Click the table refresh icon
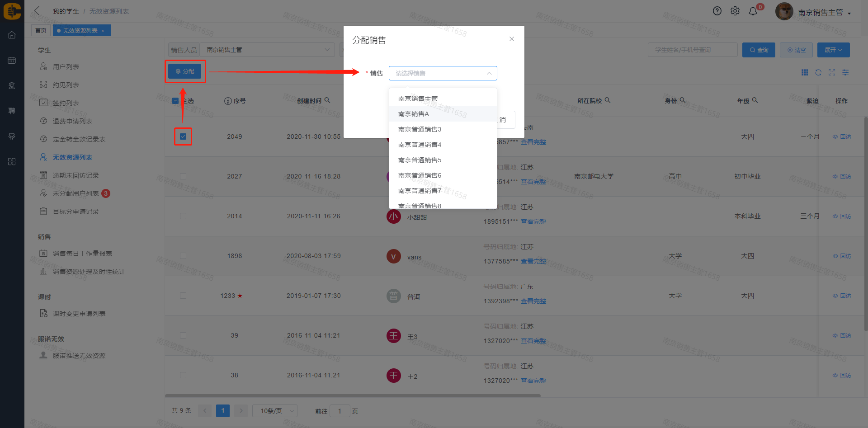This screenshot has width=868, height=428. pyautogui.click(x=818, y=72)
